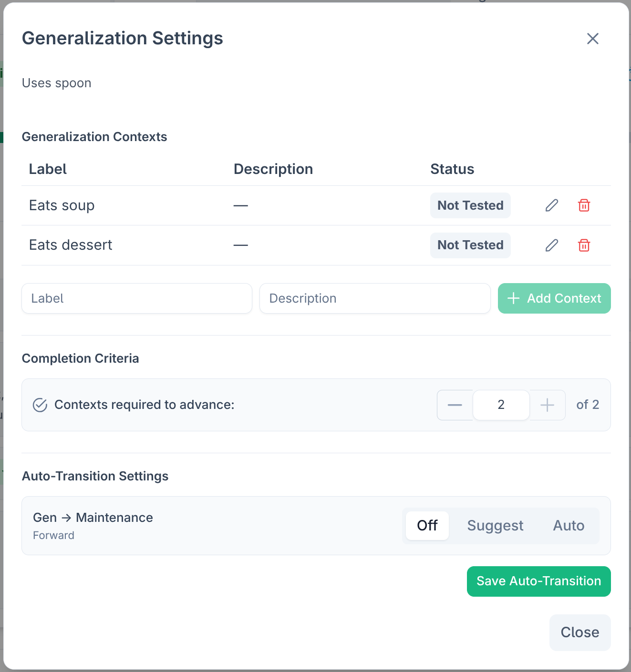Save the auto-transition settings
Image resolution: width=631 pixels, height=672 pixels.
coord(538,581)
